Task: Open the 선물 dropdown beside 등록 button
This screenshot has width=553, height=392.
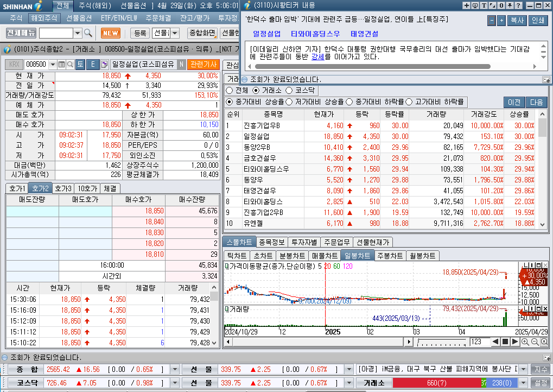Action: tap(175, 33)
